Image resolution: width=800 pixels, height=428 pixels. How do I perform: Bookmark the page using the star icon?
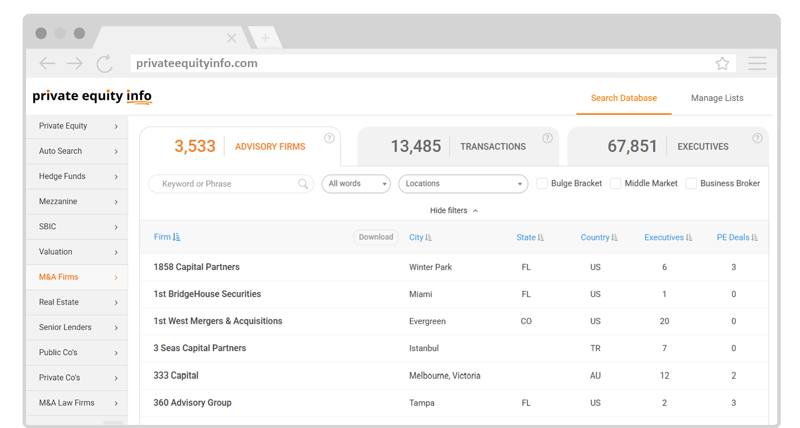[722, 63]
